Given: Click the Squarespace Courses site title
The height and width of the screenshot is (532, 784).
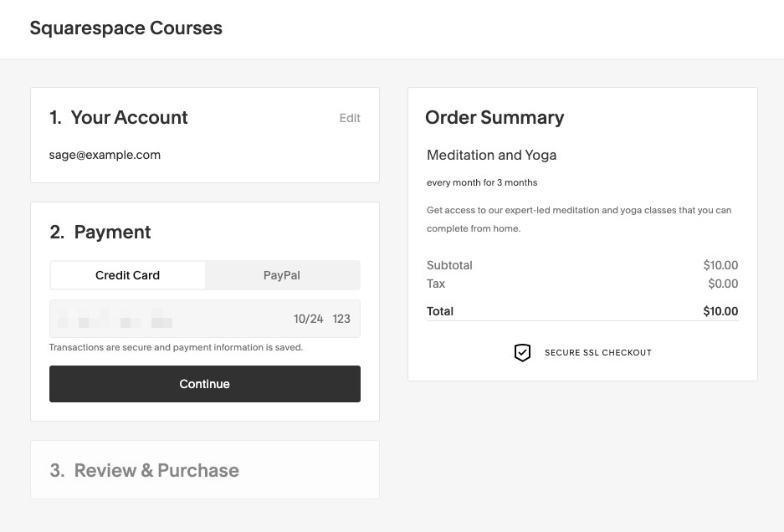Looking at the screenshot, I should pyautogui.click(x=126, y=28).
